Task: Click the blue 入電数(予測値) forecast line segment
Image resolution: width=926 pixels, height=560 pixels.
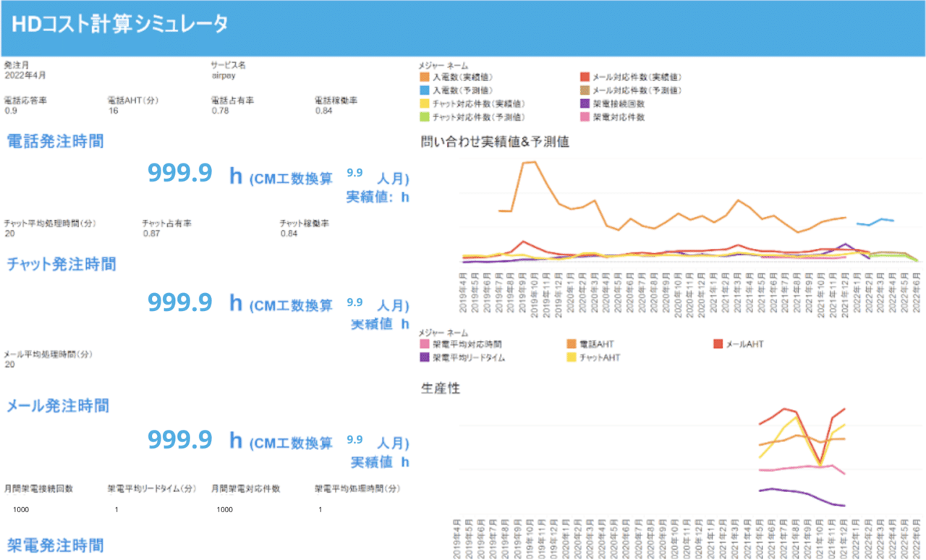Action: (x=875, y=221)
